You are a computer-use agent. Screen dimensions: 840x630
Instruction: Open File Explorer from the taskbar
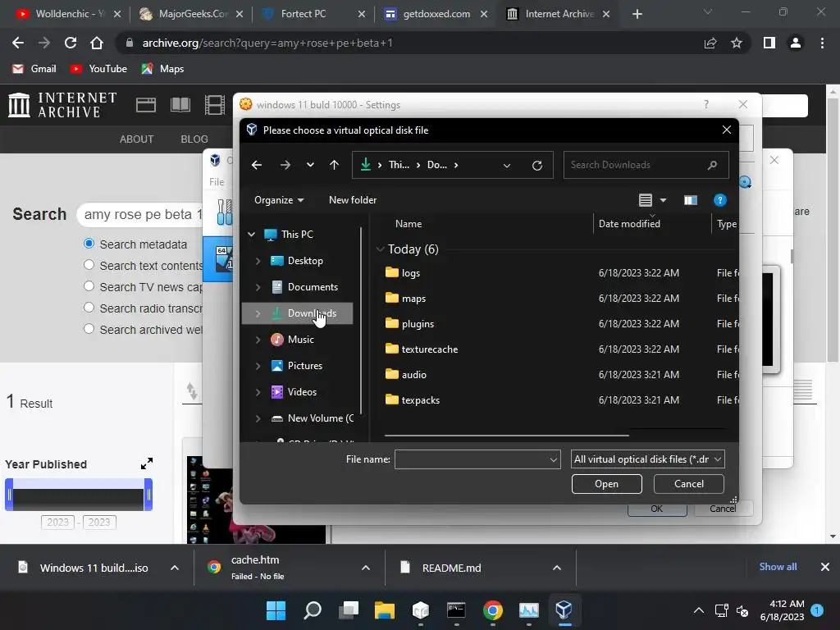coord(385,609)
